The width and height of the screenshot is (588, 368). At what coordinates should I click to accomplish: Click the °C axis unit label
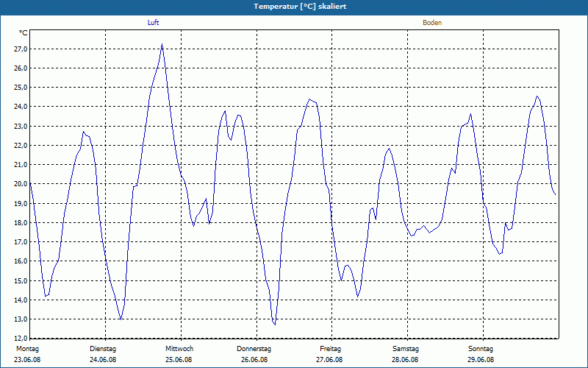pos(23,33)
